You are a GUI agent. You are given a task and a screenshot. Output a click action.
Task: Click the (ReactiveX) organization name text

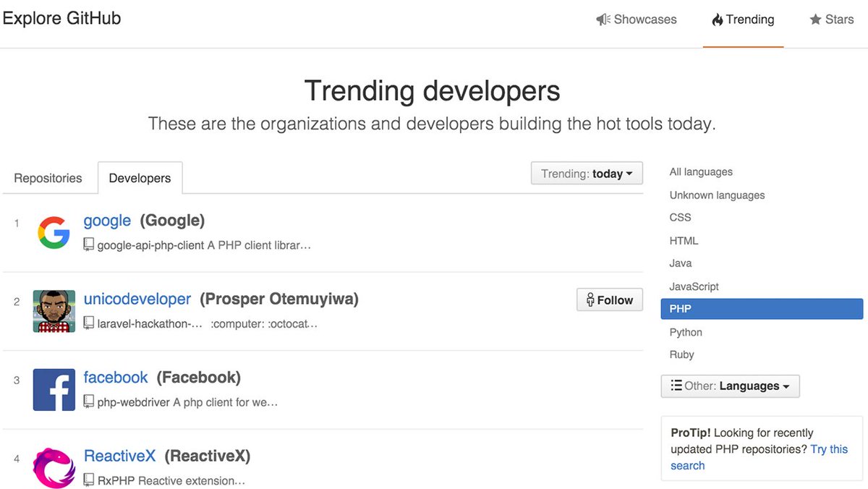208,456
